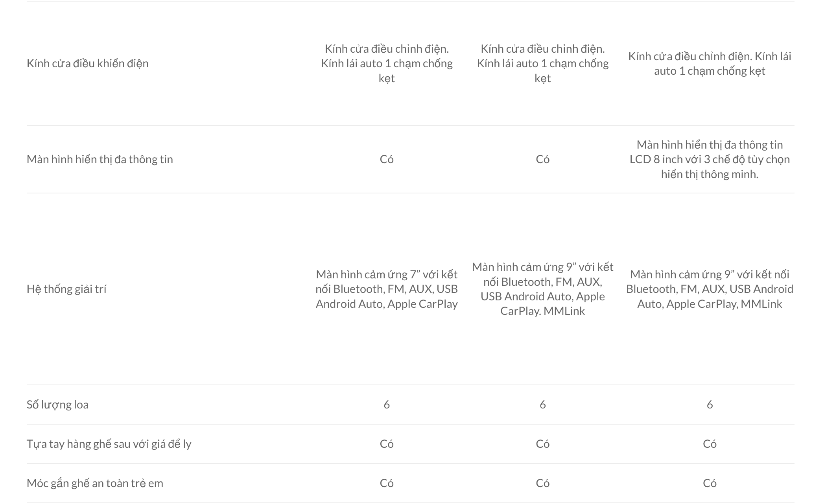Click the 'LCD 8 inch' multi-info display cell
Image resolution: width=837 pixels, height=504 pixels.
(710, 159)
